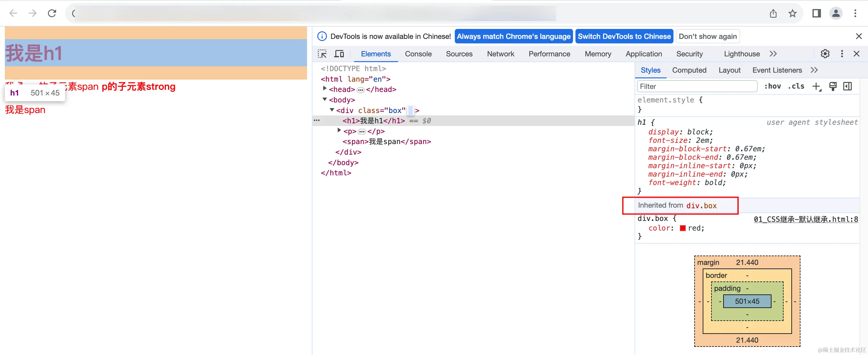Open the Computed styles tab

coord(689,71)
